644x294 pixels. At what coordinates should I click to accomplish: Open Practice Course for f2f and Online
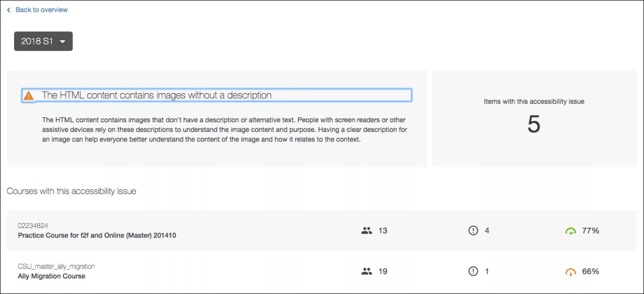coord(97,235)
